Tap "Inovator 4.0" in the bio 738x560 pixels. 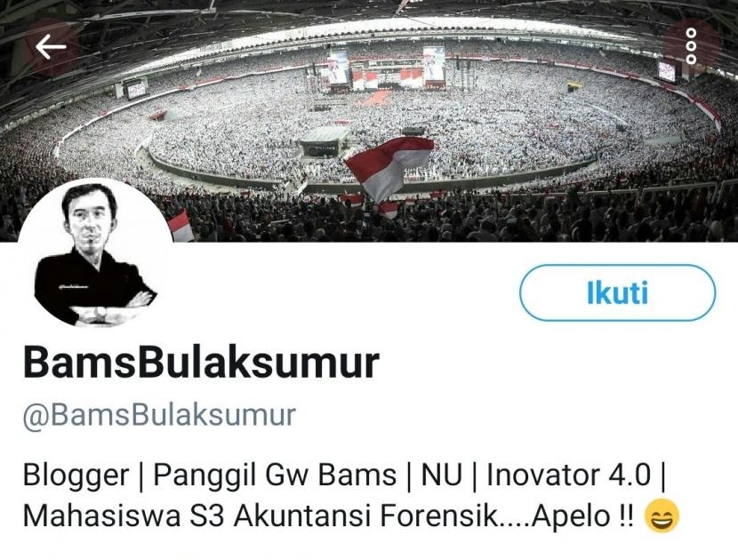(x=568, y=475)
